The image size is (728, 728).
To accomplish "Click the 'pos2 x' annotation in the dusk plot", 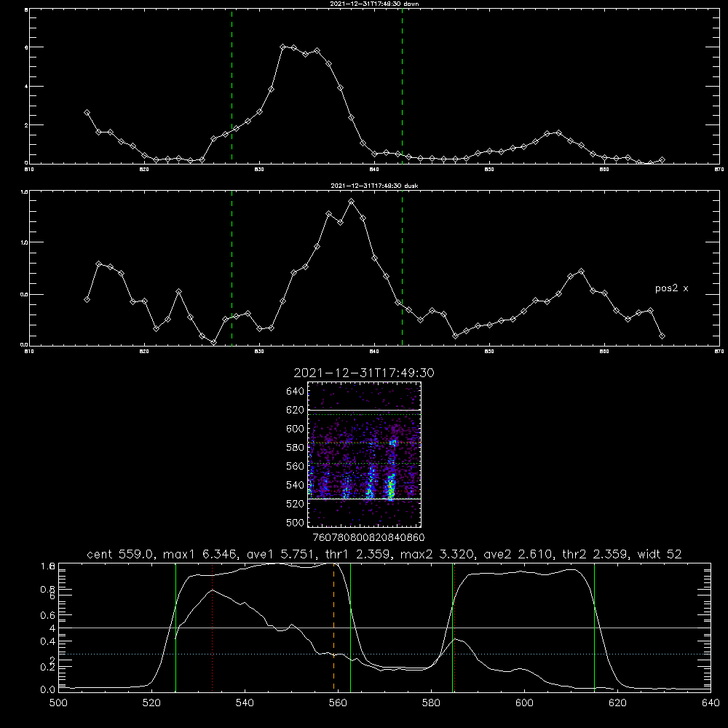I will pyautogui.click(x=671, y=288).
